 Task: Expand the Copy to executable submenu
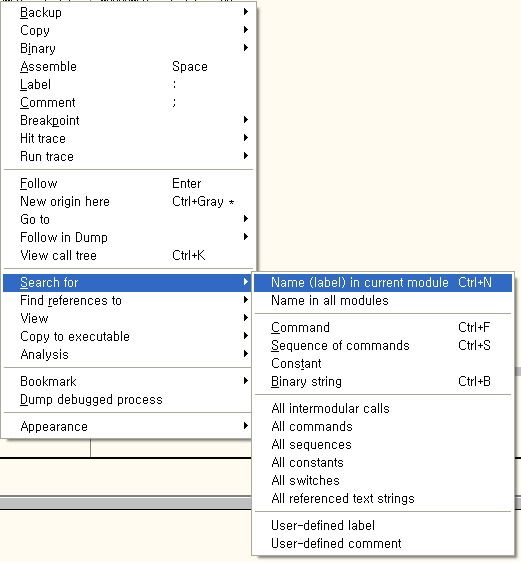[128, 337]
